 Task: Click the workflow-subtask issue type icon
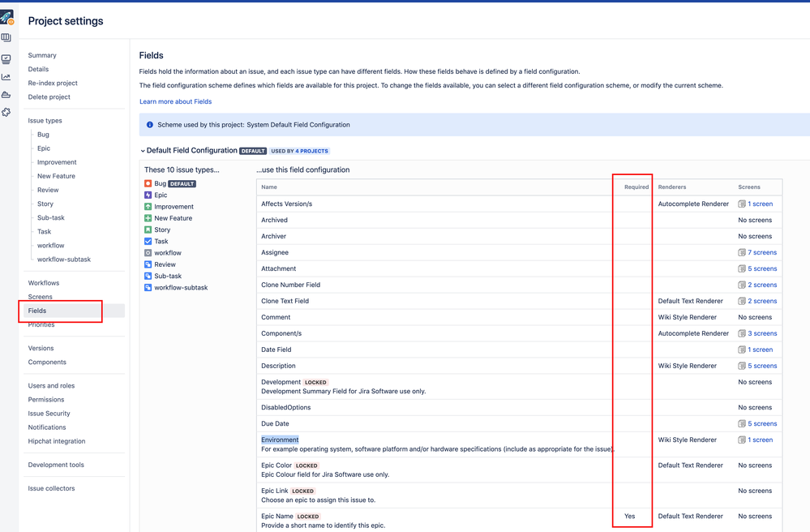[x=148, y=288]
